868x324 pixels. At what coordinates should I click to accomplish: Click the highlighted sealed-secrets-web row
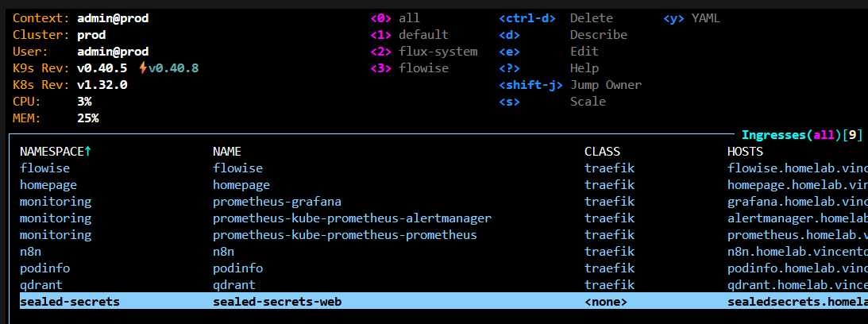tap(277, 302)
